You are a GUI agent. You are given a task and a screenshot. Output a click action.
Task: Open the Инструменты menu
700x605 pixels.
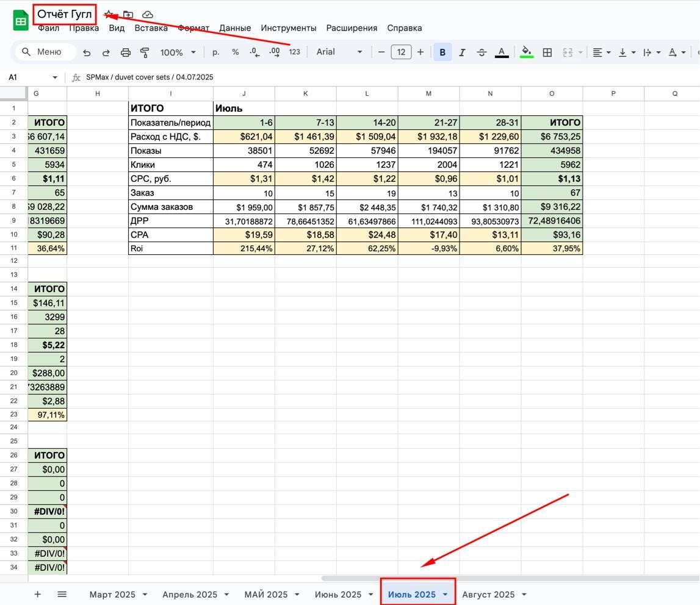(289, 27)
